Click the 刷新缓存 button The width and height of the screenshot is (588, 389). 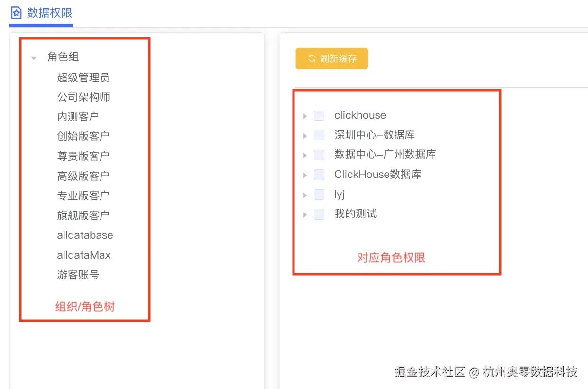tap(331, 58)
